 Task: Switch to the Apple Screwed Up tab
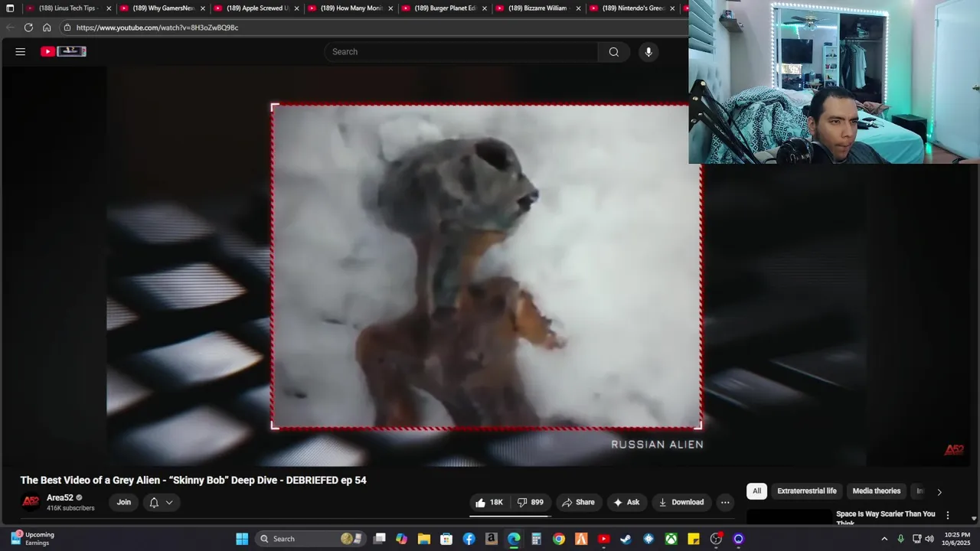point(256,8)
